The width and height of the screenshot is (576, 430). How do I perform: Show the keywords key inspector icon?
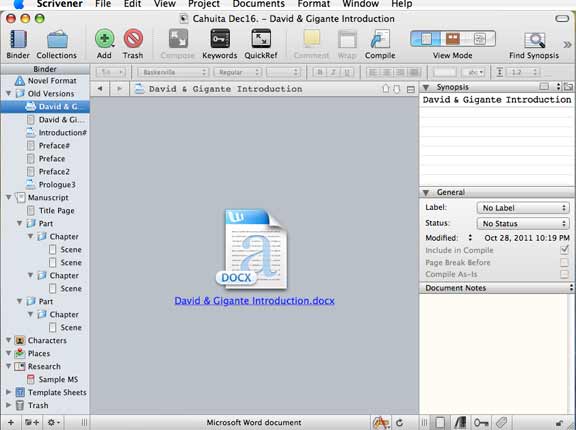tap(481, 423)
